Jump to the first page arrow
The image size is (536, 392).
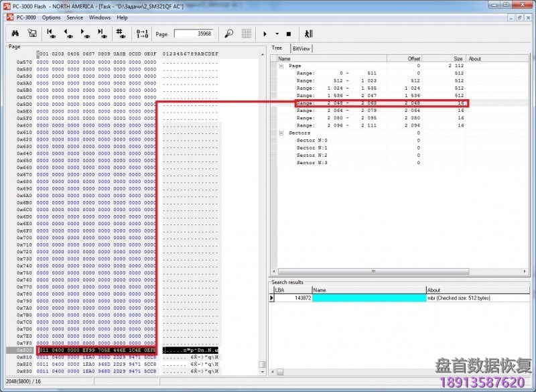point(51,33)
